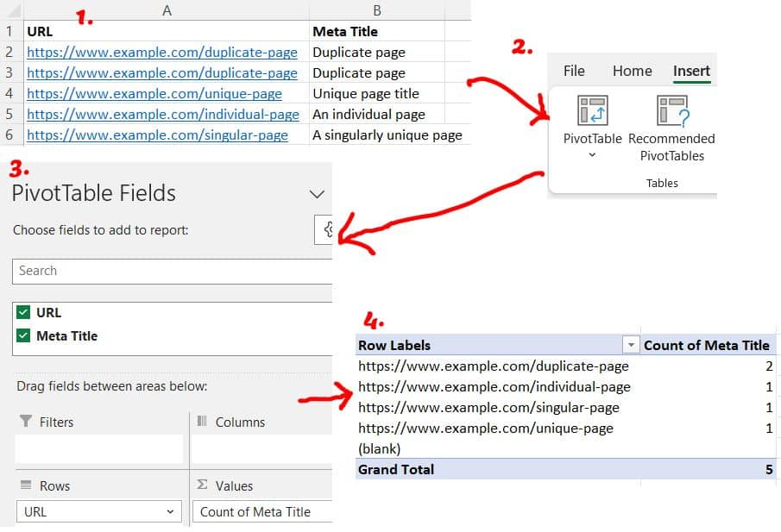The height and width of the screenshot is (532, 781).
Task: Click the Columns area icon
Action: pyautogui.click(x=202, y=422)
